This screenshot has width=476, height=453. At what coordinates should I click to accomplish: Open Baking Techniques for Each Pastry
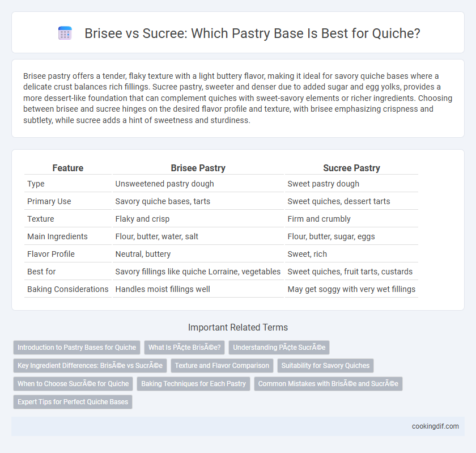(193, 384)
